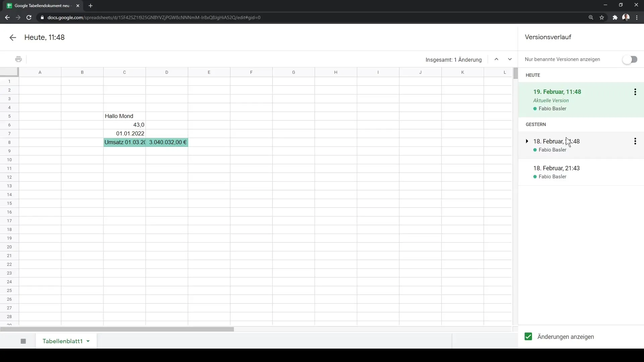Click cell containing 01.01.2022
Image resolution: width=644 pixels, height=362 pixels.
124,133
